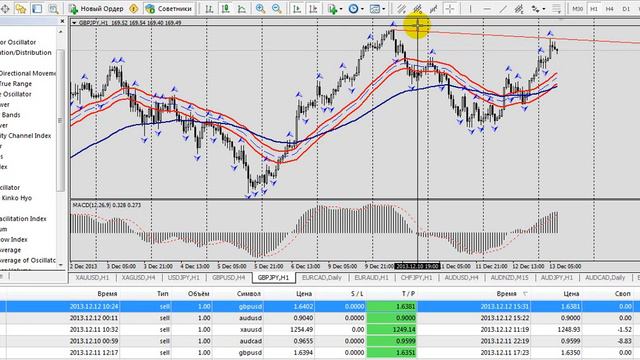Sort by T / P column header
This screenshot has height=360, width=640.
408,294
